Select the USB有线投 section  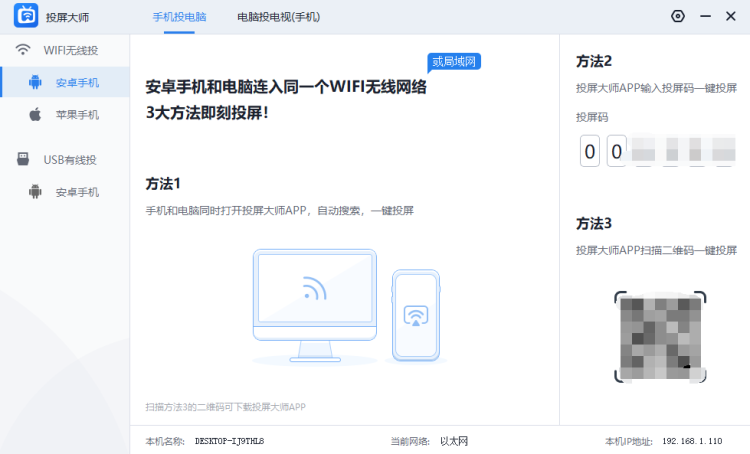click(x=65, y=159)
